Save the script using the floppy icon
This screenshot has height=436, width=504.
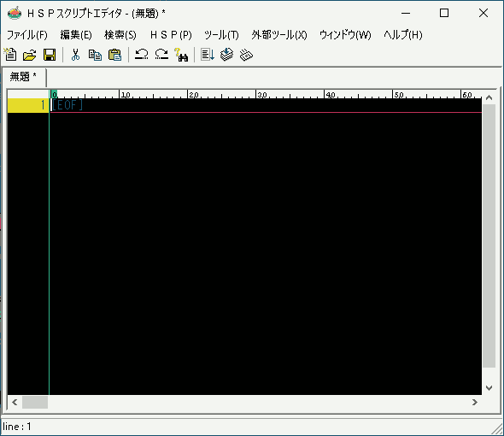(50, 55)
